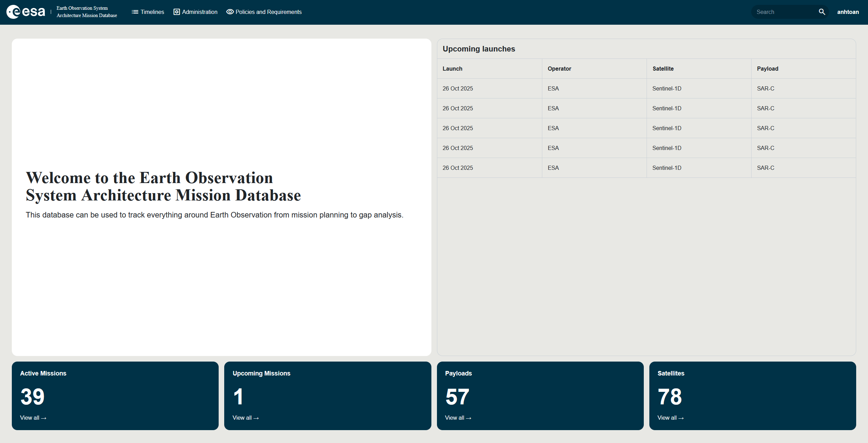Click the Satellites count 78

(x=670, y=397)
